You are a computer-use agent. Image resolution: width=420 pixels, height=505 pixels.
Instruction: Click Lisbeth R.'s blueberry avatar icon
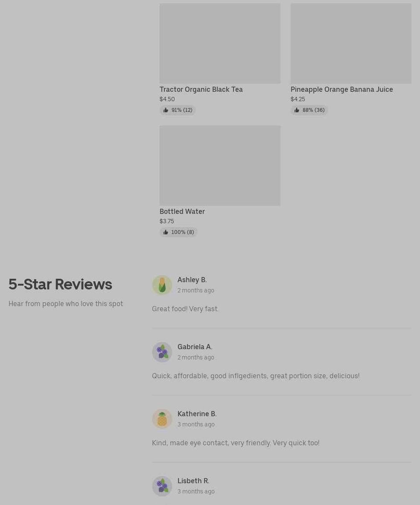(x=162, y=486)
